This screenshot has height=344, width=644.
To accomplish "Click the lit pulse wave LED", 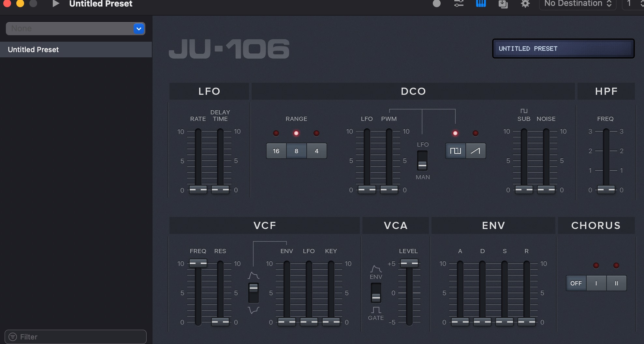I will pyautogui.click(x=455, y=133).
